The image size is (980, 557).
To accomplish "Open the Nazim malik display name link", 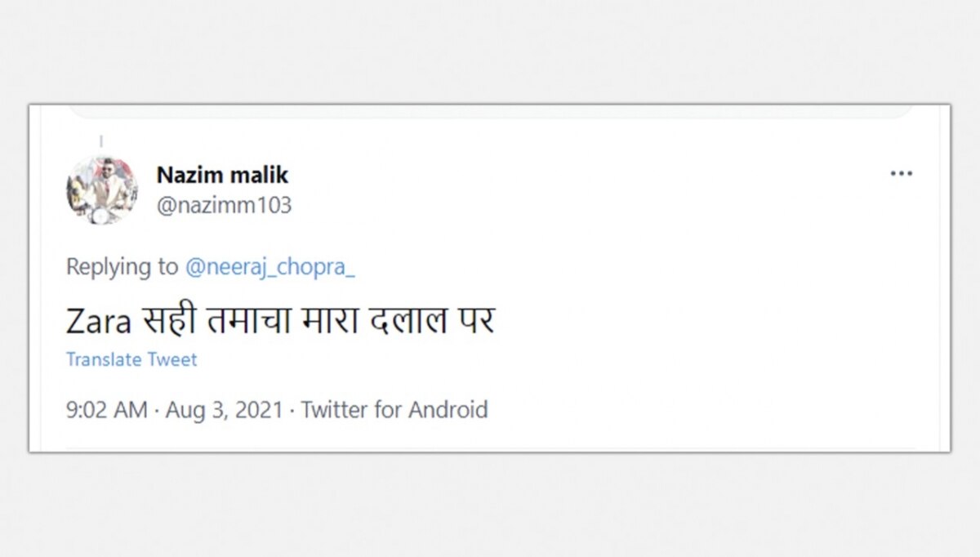I will click(x=222, y=175).
